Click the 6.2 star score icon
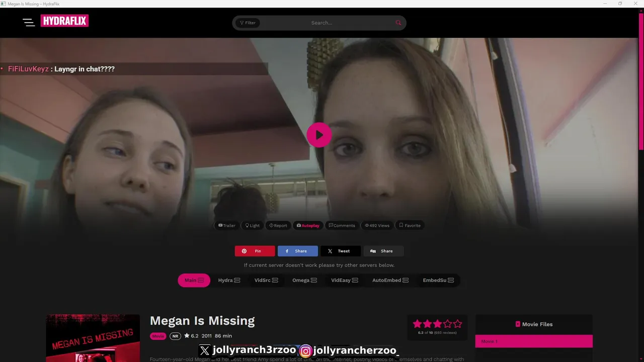This screenshot has width=644, height=362. [x=187, y=336]
